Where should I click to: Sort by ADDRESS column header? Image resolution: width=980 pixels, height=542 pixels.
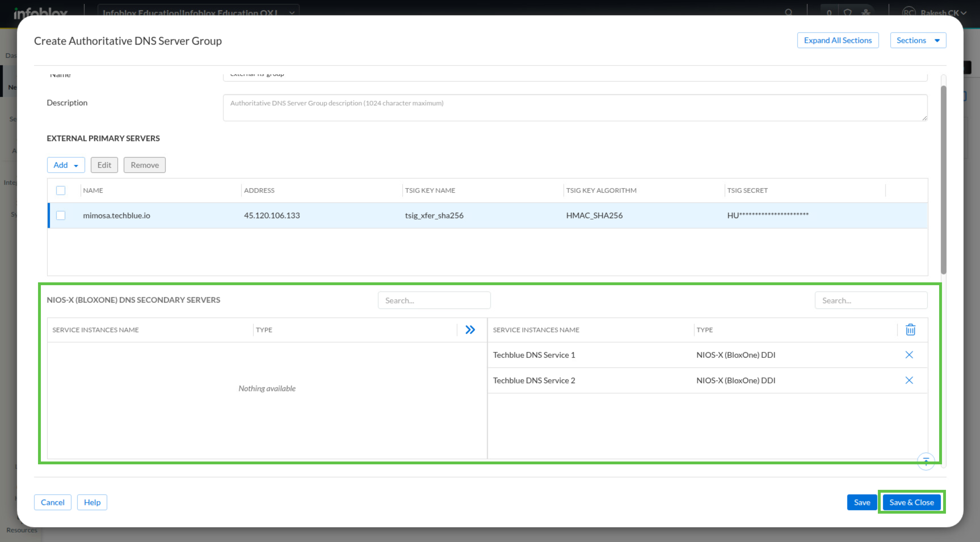click(259, 190)
